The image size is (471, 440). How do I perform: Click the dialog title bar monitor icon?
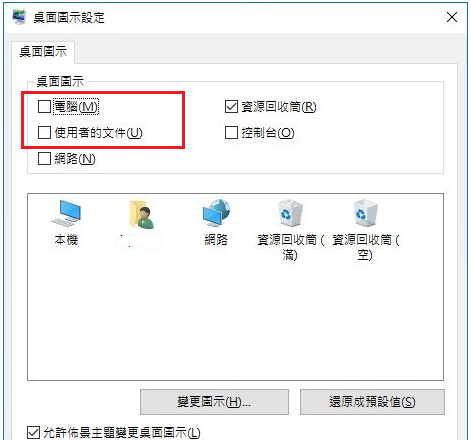click(x=19, y=17)
